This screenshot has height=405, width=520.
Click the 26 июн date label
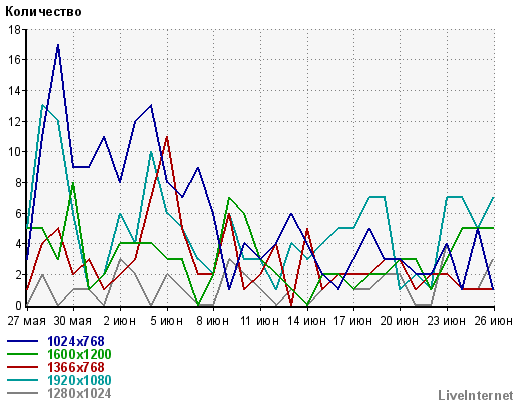(494, 321)
